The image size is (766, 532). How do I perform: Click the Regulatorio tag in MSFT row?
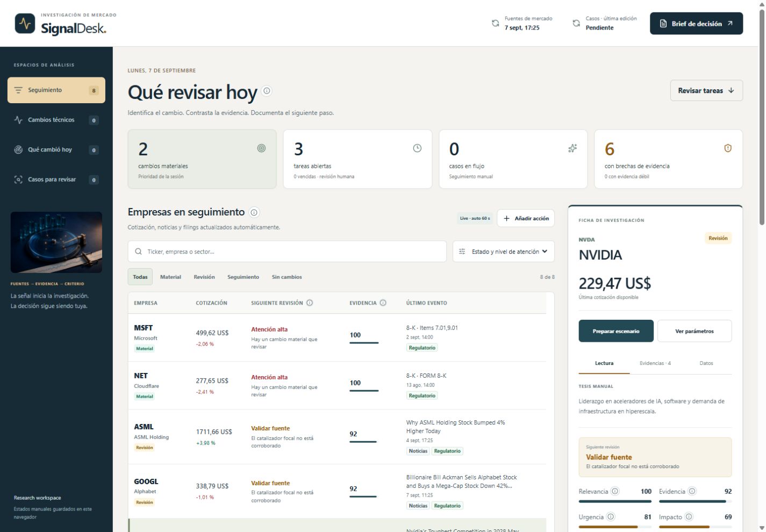point(422,348)
